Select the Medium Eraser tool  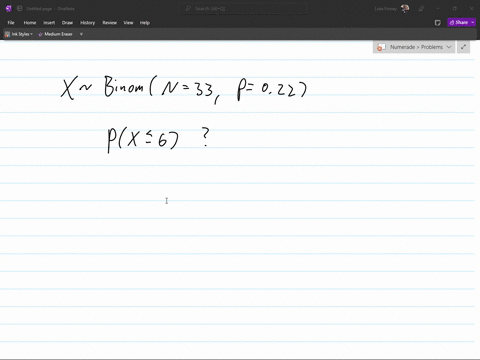click(x=55, y=34)
